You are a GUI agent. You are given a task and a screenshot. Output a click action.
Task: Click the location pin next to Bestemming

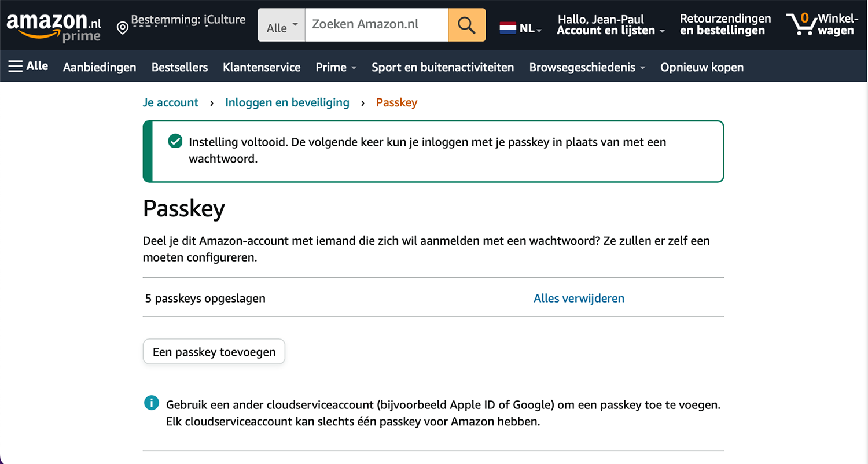[122, 27]
